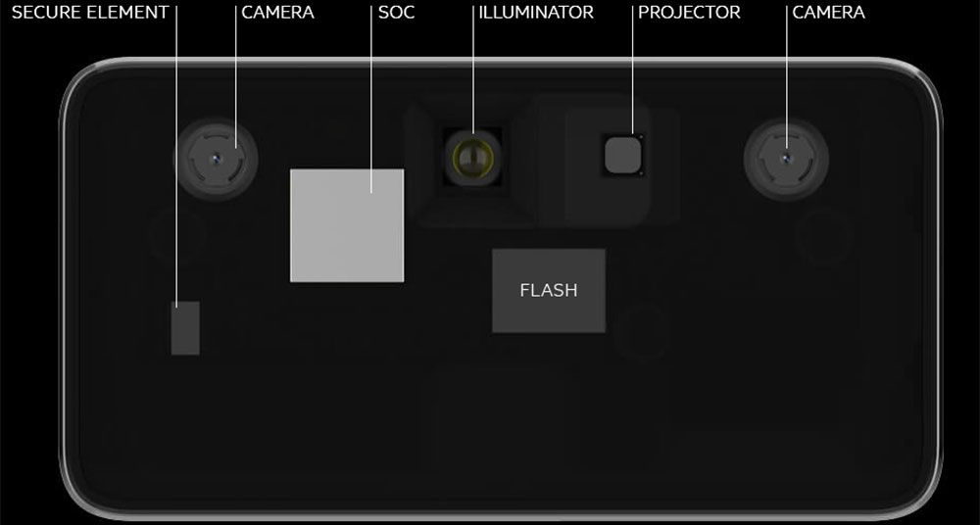Click the FLASH memory block

click(x=549, y=291)
